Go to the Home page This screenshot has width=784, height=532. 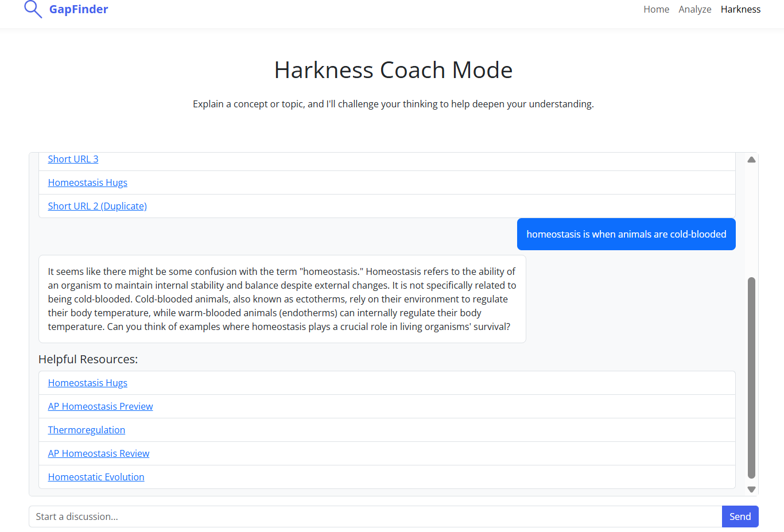(656, 9)
